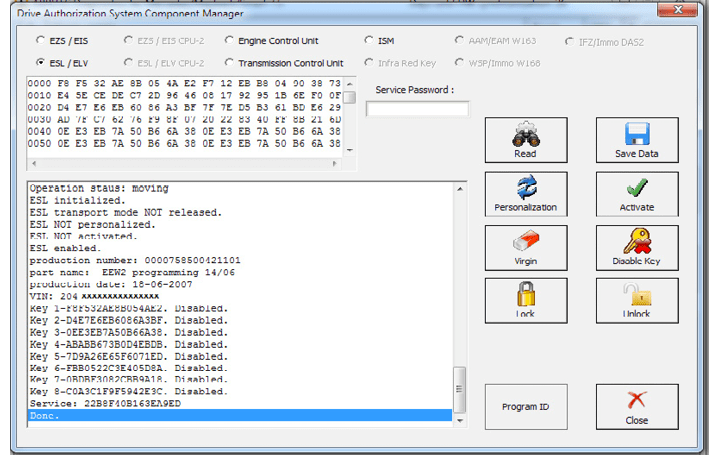Select the highlighted Done log line
The image size is (719, 455).
point(240,415)
